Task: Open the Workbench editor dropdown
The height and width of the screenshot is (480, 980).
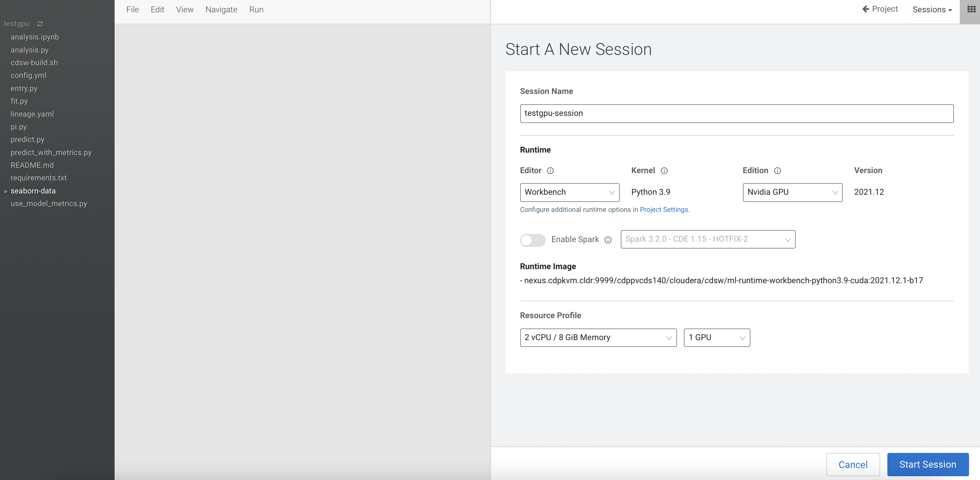Action: coord(569,192)
